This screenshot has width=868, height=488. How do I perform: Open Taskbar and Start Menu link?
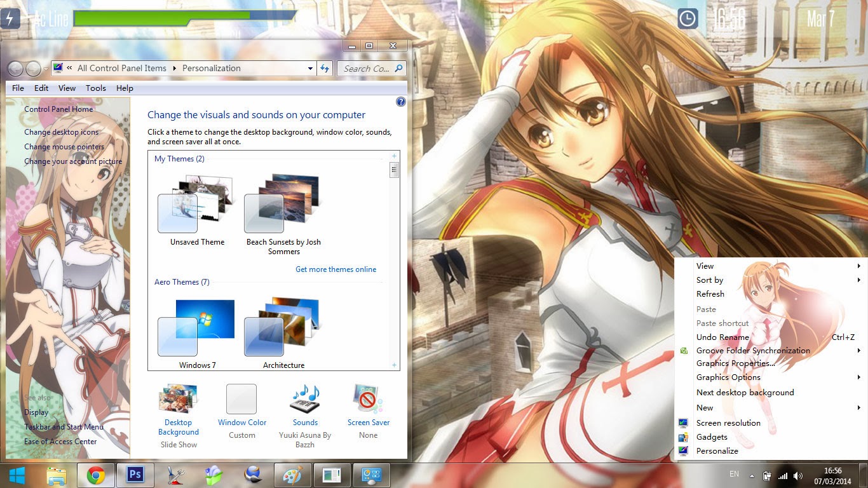(x=64, y=427)
